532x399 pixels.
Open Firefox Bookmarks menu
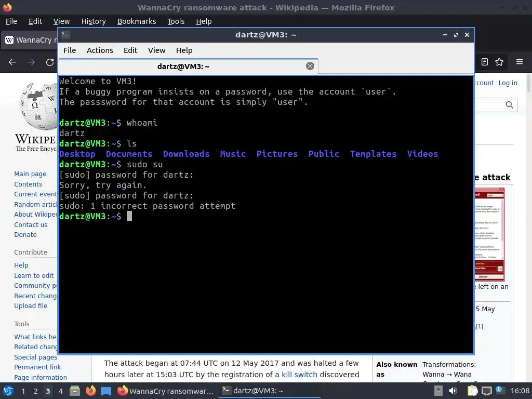coord(137,21)
